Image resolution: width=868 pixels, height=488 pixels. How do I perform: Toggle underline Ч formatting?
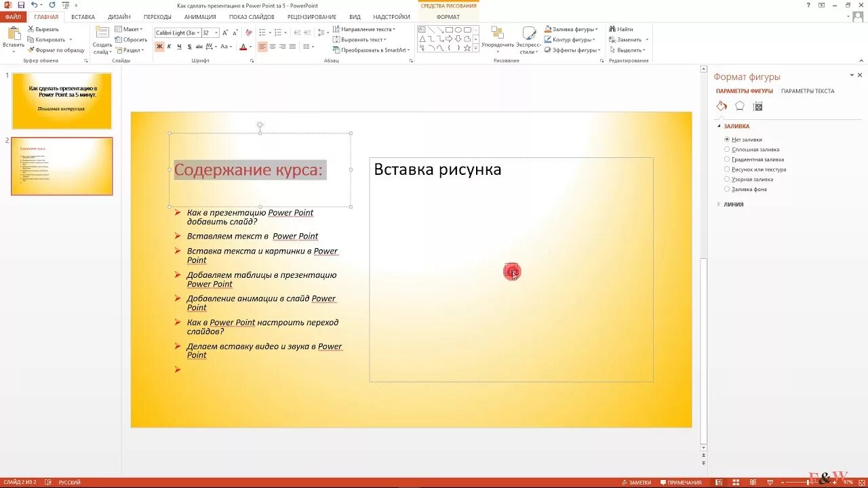coord(179,47)
